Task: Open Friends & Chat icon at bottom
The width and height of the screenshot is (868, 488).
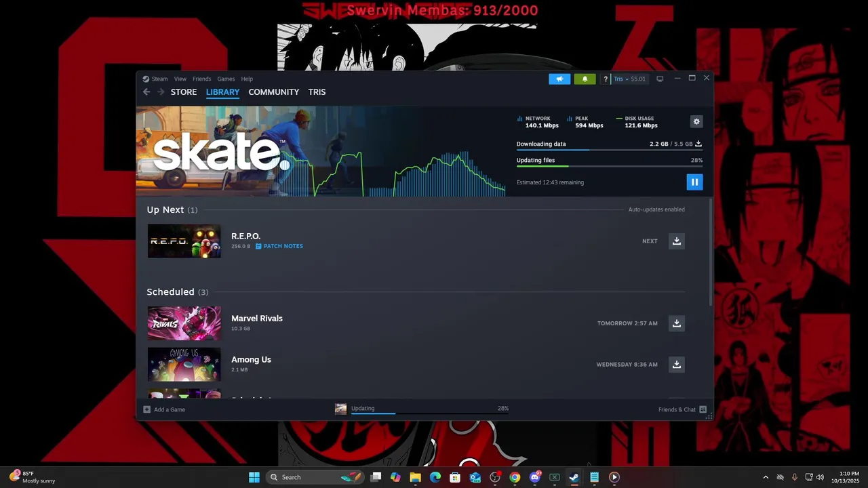Action: [x=703, y=409]
